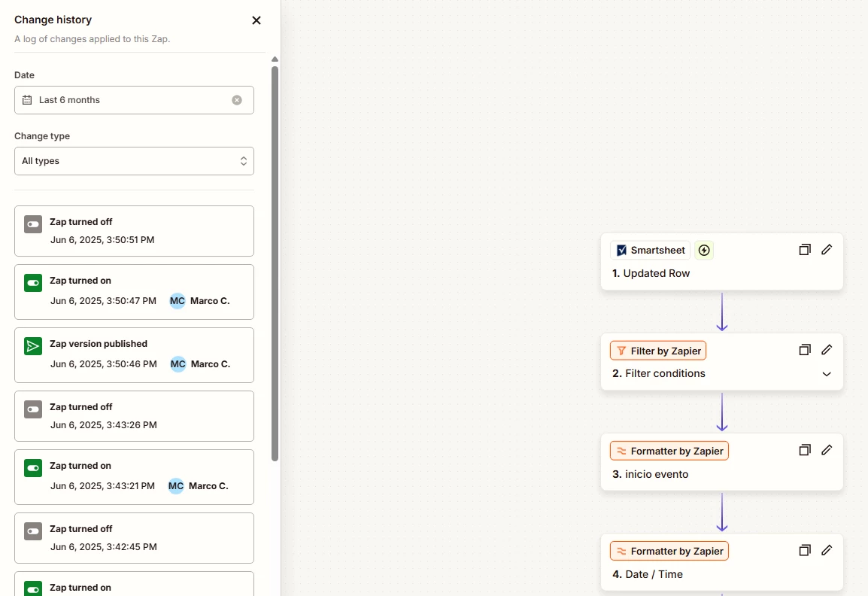
Task: Close the Change history panel
Action: 256,20
